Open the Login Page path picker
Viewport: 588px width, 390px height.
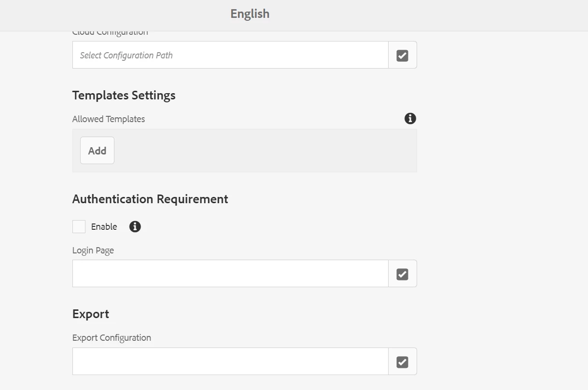pos(402,274)
